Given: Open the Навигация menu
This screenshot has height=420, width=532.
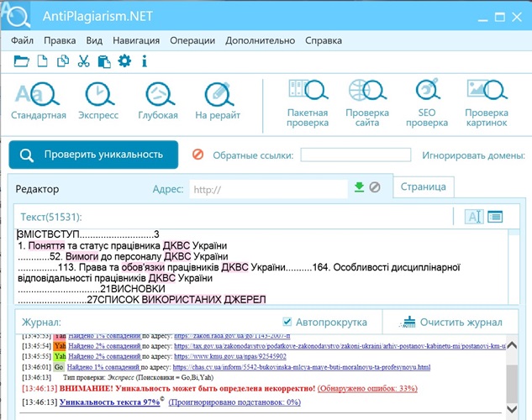Looking at the screenshot, I should pos(136,40).
